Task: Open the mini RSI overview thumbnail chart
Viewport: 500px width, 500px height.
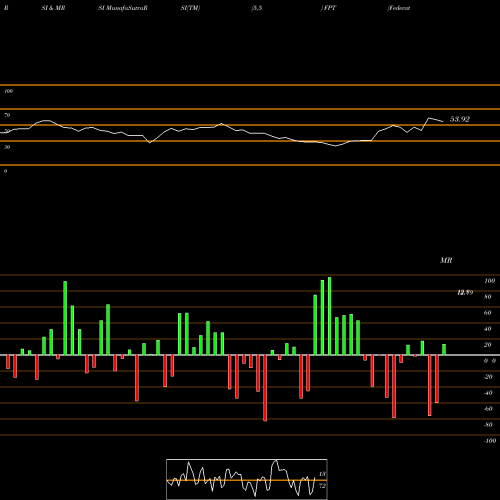Action: (247, 479)
